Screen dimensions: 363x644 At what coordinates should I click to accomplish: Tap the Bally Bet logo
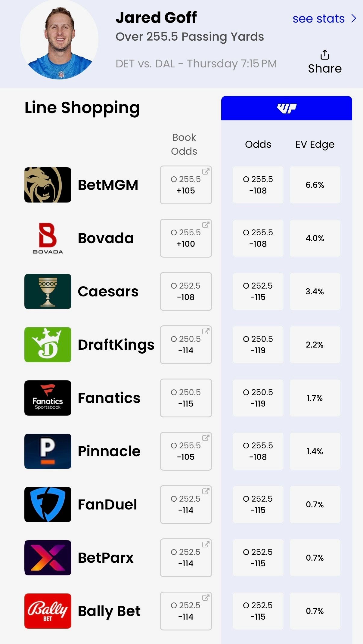click(x=48, y=611)
